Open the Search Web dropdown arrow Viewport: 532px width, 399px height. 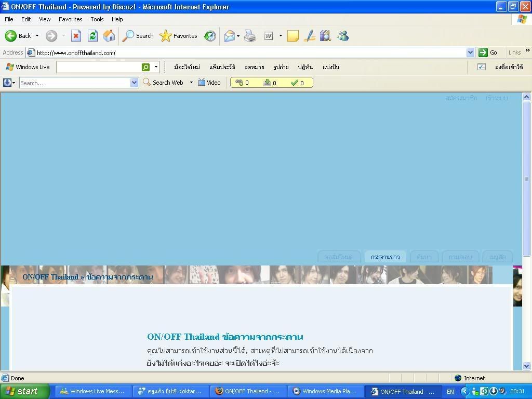(191, 83)
